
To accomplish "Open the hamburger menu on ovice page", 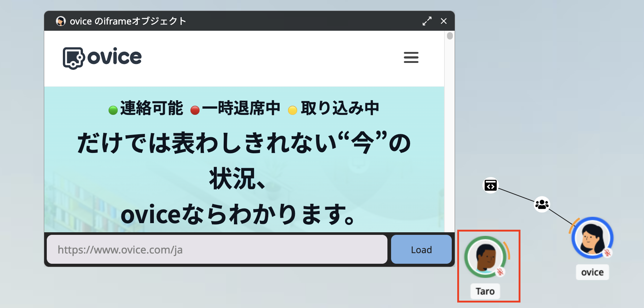I will (x=411, y=57).
